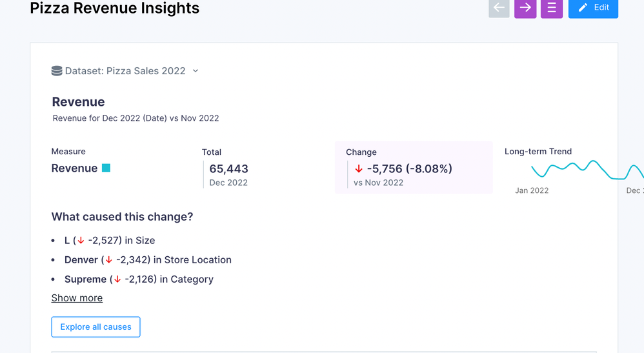
Task: Go to next insight with forward arrow
Action: 525,8
